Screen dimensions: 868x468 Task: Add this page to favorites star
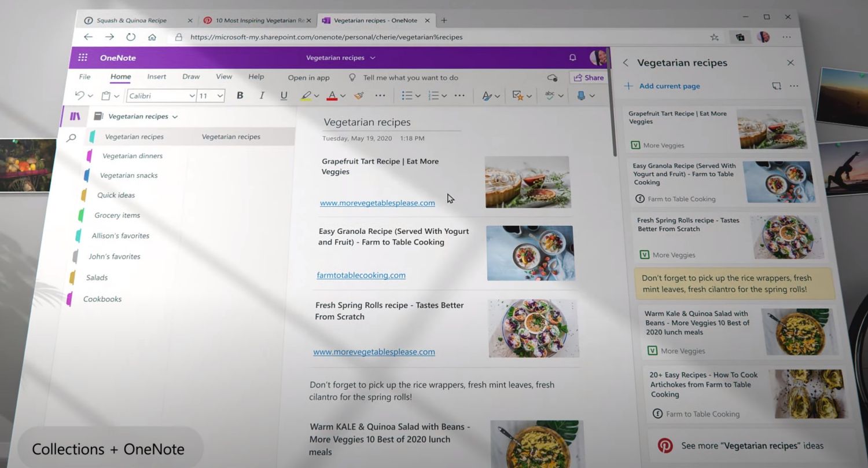715,37
